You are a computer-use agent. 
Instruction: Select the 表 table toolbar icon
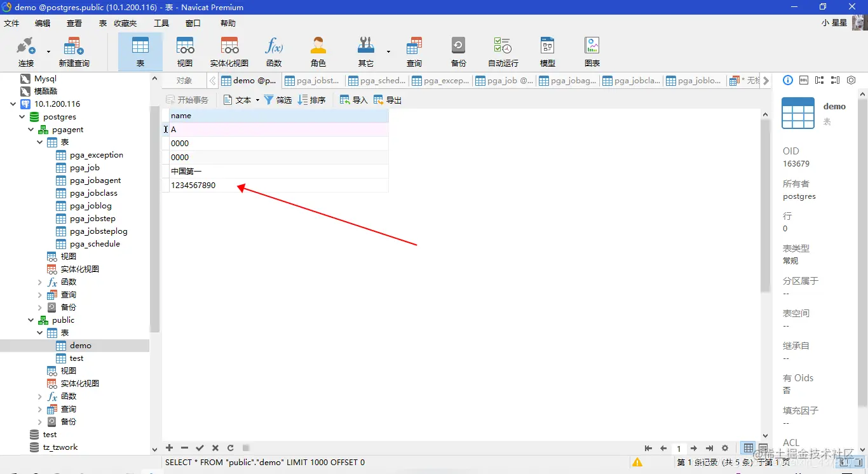point(140,51)
